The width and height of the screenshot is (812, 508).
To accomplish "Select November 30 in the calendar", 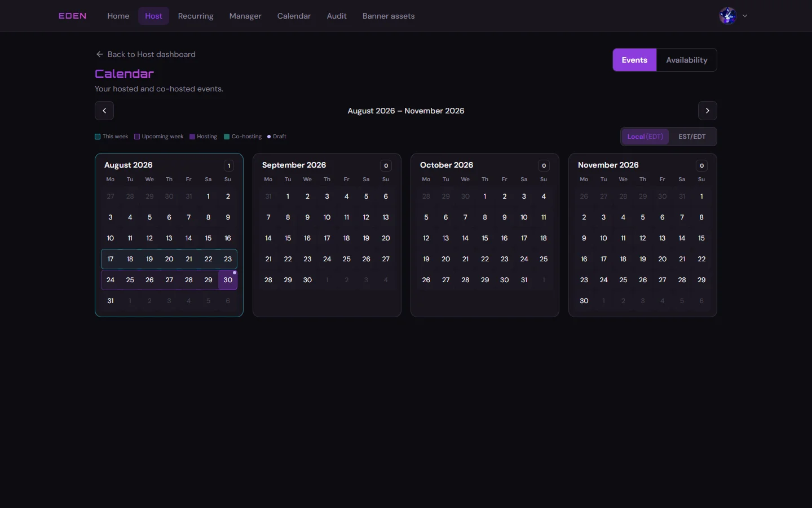I will pos(584,301).
